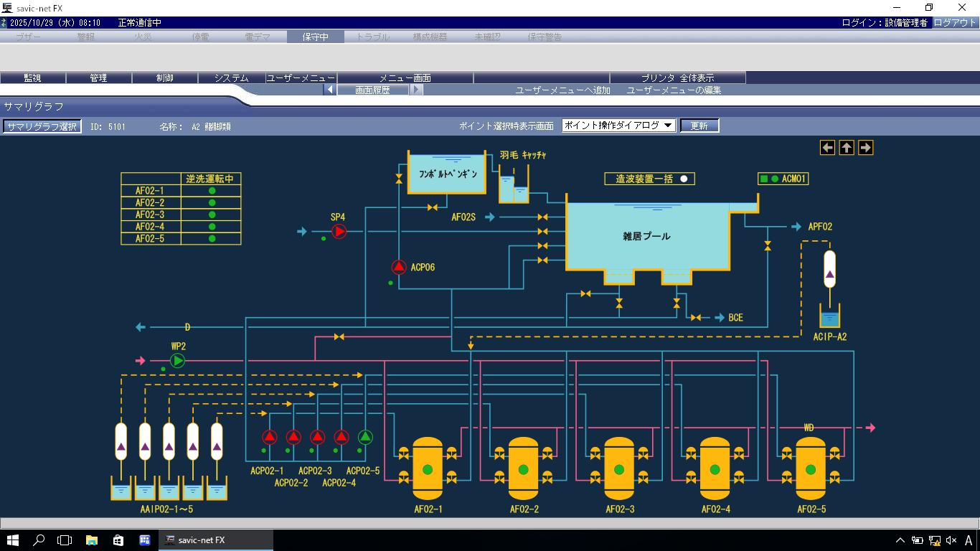Switch to the 保守中 alarm tab
Viewport: 980px width, 551px height.
[x=315, y=37]
